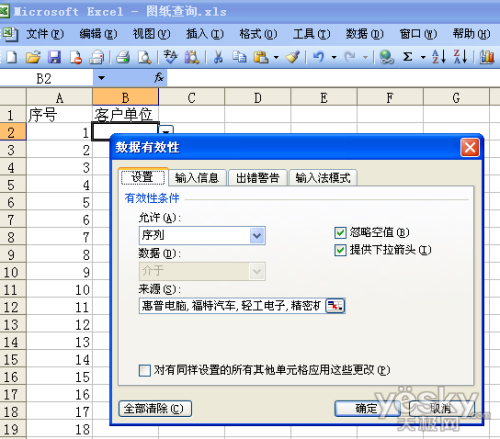Click the Copy icon
500x439 pixels.
click(x=239, y=57)
